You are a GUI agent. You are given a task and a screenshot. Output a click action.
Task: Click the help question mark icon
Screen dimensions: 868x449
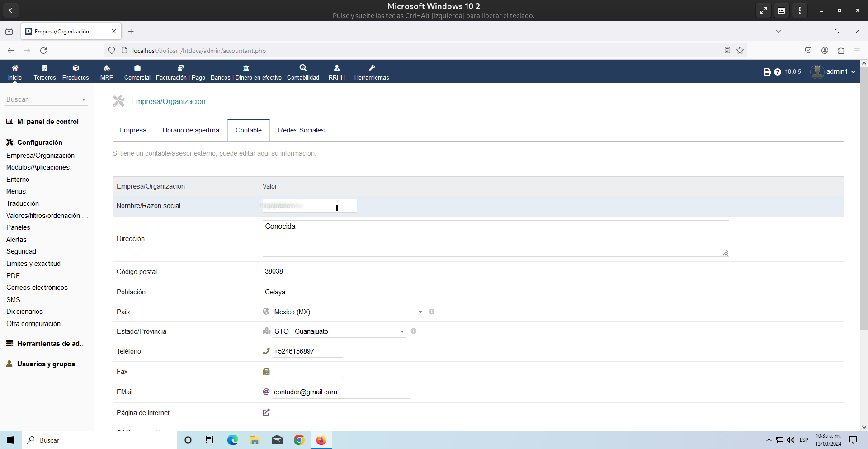coord(778,72)
